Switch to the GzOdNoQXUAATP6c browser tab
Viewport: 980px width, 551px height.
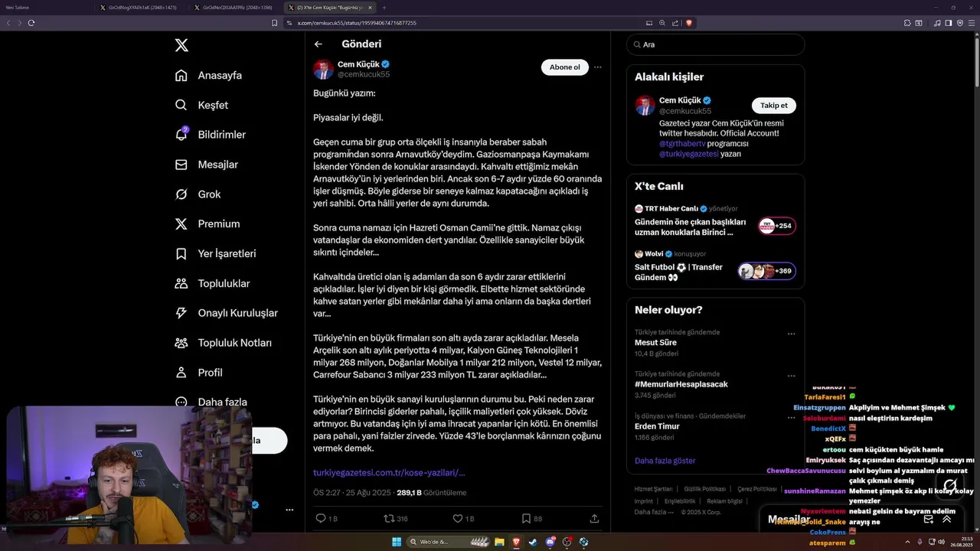tap(232, 7)
